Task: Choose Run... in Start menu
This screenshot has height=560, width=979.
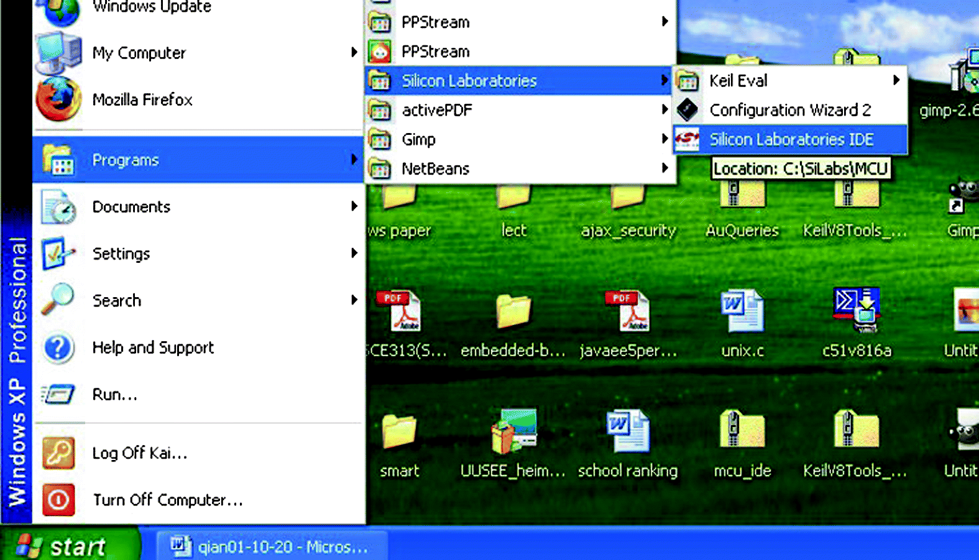Action: (198, 394)
